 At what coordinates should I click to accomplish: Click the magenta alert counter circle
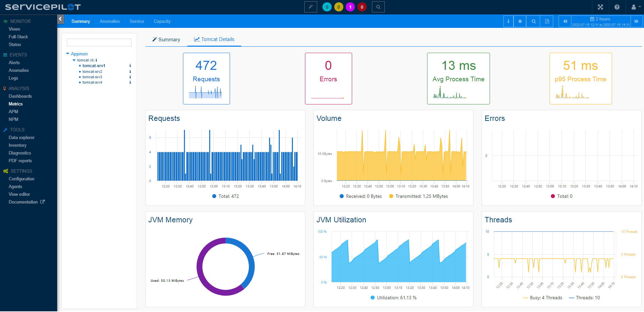point(350,7)
